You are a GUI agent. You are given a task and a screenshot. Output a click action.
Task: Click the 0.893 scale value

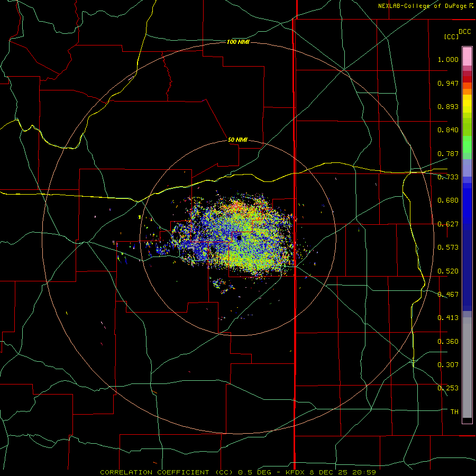click(448, 106)
